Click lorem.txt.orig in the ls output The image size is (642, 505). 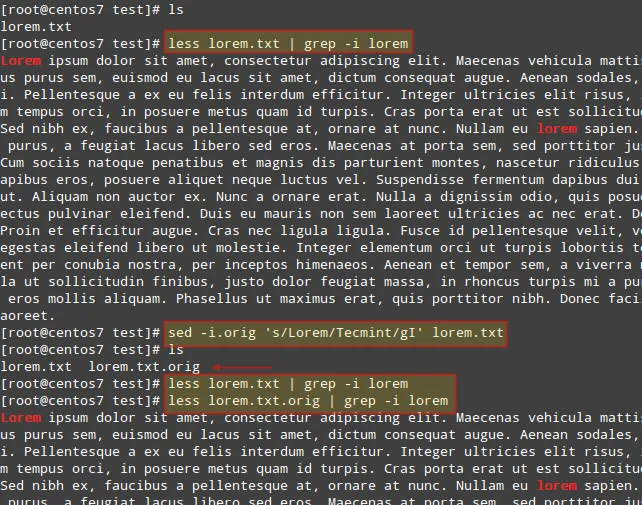click(x=144, y=367)
